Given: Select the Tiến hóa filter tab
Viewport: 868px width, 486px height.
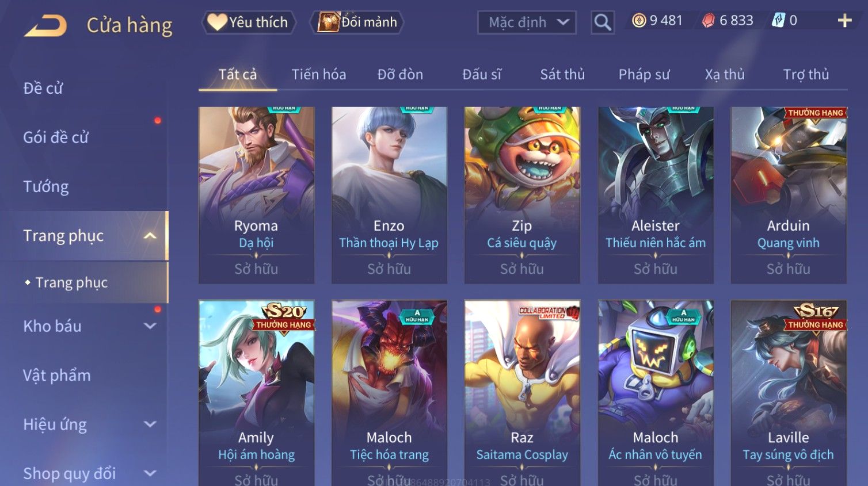Looking at the screenshot, I should tap(319, 74).
